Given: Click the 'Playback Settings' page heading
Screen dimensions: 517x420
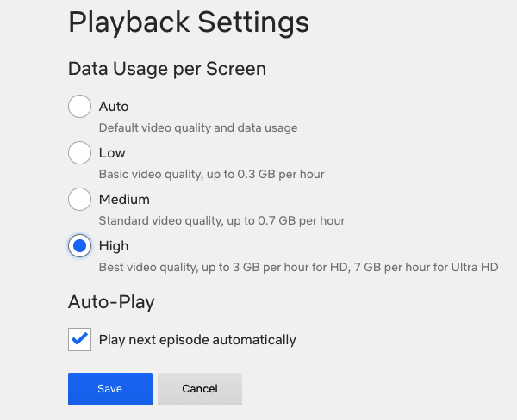Looking at the screenshot, I should coord(188,22).
